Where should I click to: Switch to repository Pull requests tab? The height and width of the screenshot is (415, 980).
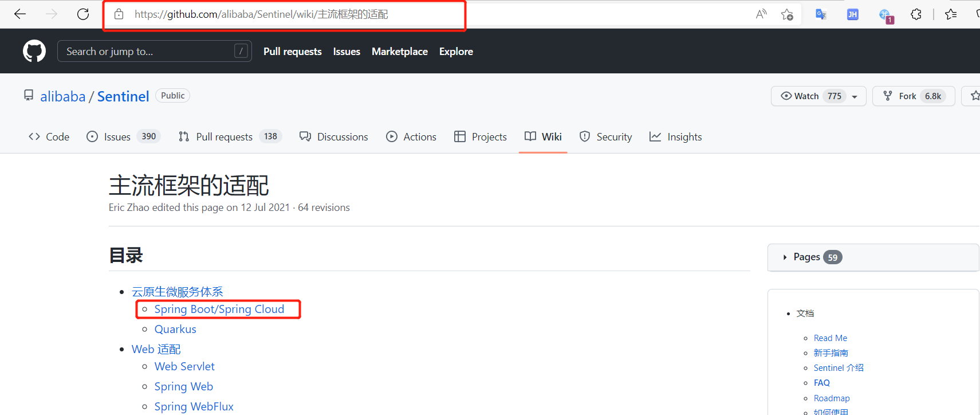(x=230, y=136)
